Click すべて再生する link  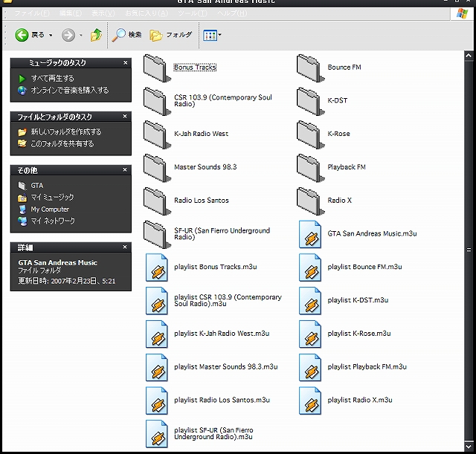52,79
